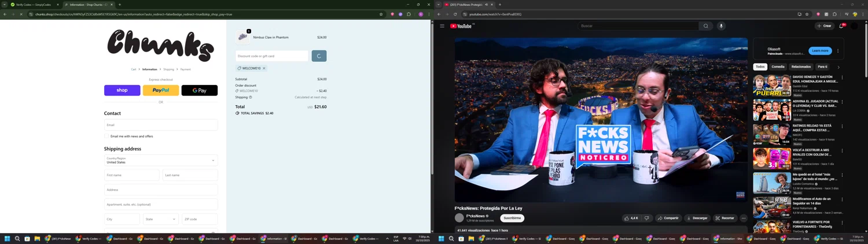Select the Comedia filter chip

tap(778, 66)
